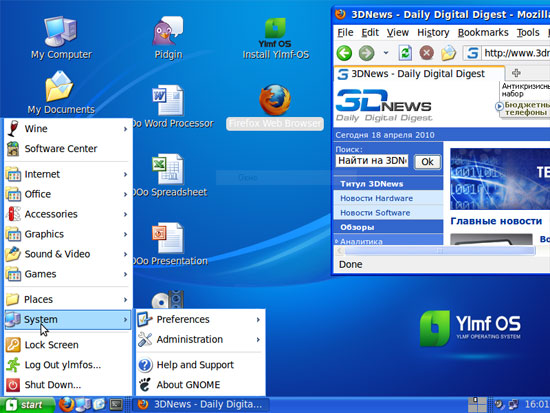Open Pidgin desktop icon
The height and width of the screenshot is (413, 550).
[168, 38]
